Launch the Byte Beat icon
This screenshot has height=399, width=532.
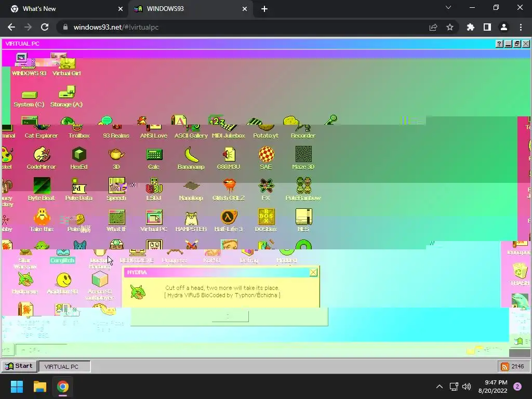tap(42, 189)
